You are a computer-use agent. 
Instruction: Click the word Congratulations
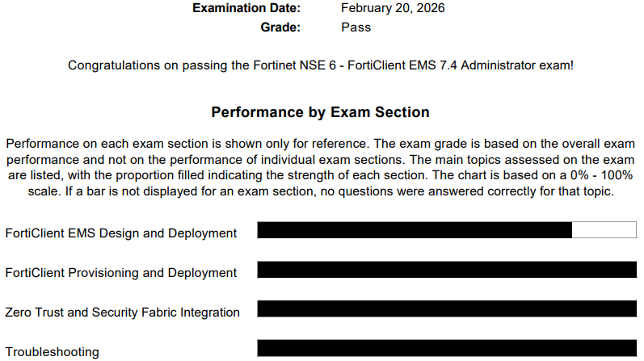[x=115, y=65]
